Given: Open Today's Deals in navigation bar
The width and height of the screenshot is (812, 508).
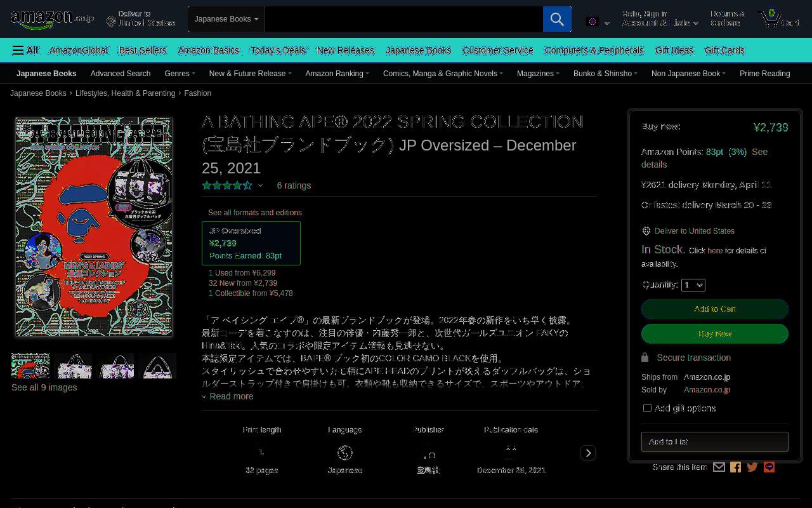Looking at the screenshot, I should (278, 50).
